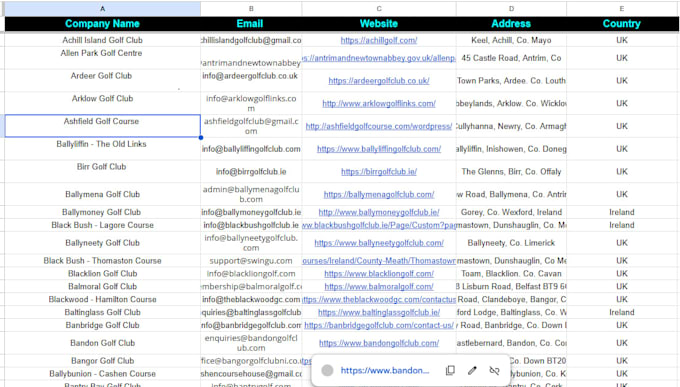Open the theblackwoodgc.com/contactus link
Image resolution: width=680 pixels, height=387 pixels.
pyautogui.click(x=379, y=299)
